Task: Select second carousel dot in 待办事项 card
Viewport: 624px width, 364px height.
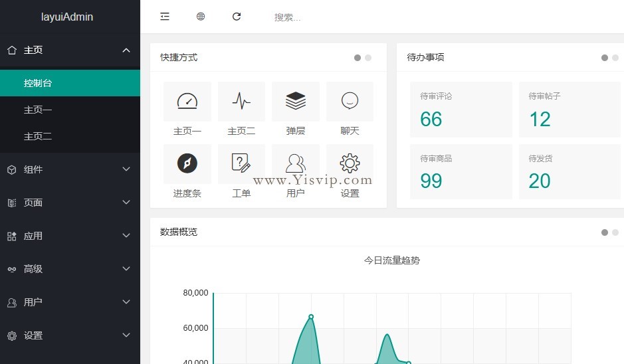Action: coord(615,58)
